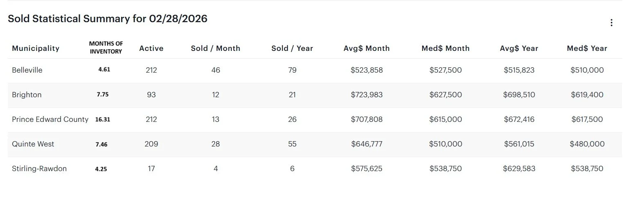Sort by Municipality column header
Screen dimensions: 644x199
pos(36,48)
